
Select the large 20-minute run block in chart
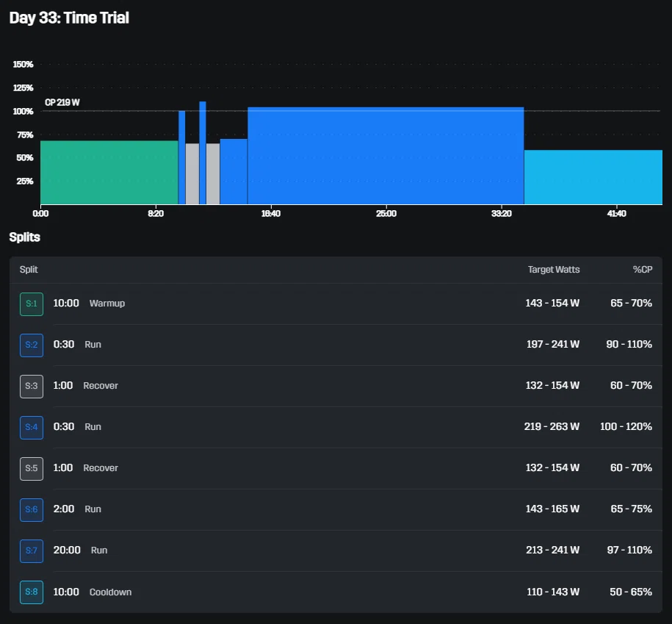point(386,156)
